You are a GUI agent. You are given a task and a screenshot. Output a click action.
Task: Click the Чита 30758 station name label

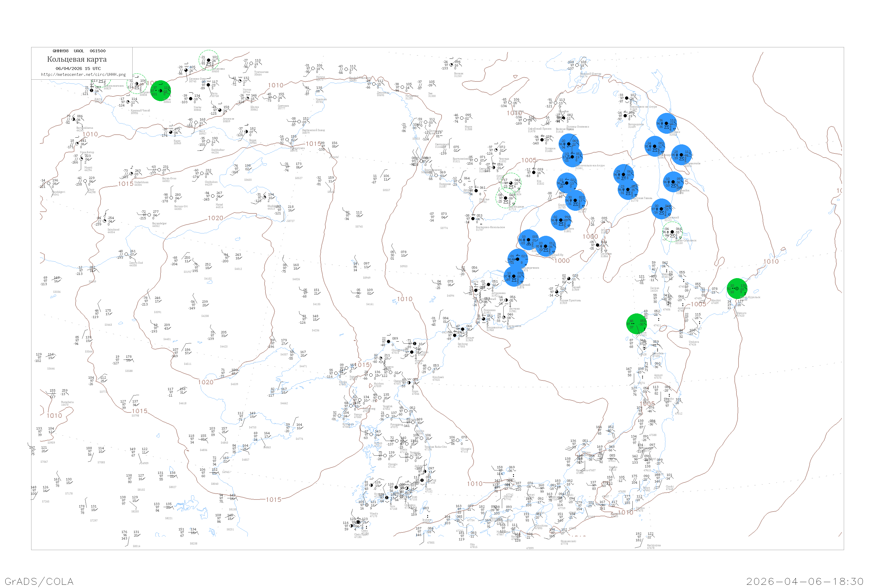click(214, 94)
